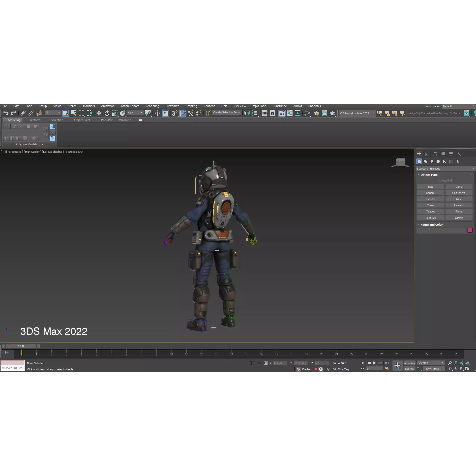476x476 pixels.
Task: Activate the Select Object tool
Action: click(x=66, y=113)
